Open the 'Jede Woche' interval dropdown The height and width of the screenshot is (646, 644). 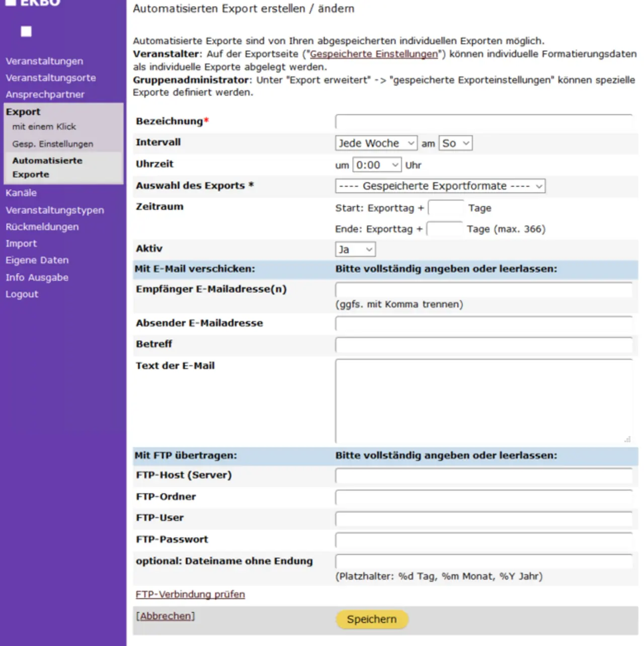pos(376,143)
